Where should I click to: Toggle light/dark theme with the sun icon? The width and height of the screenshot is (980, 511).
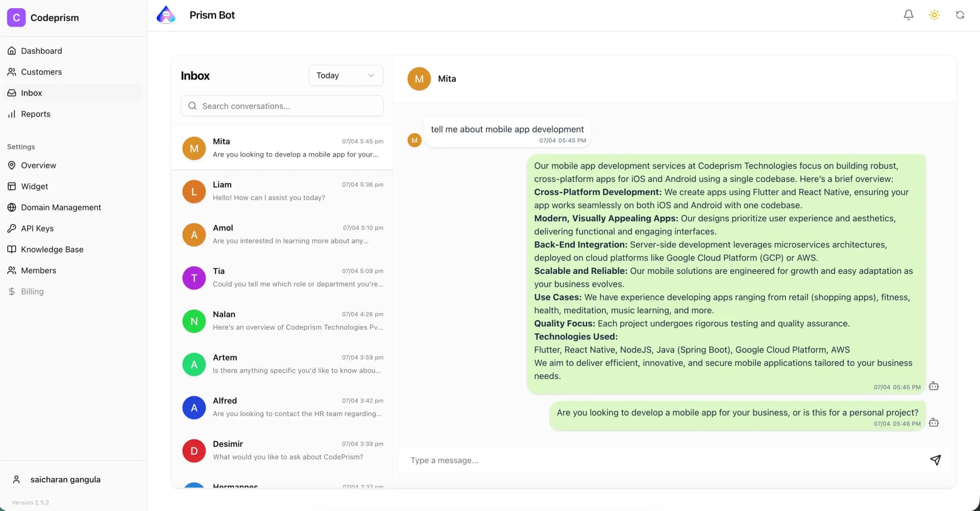(x=934, y=15)
